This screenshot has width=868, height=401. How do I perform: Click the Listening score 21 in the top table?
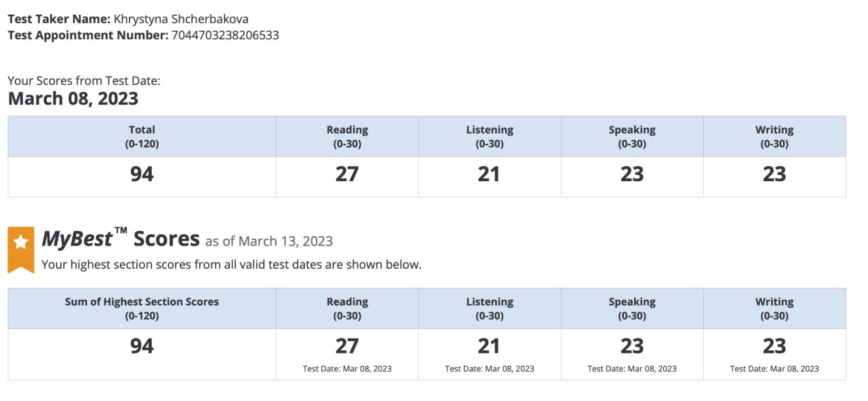[x=489, y=174]
